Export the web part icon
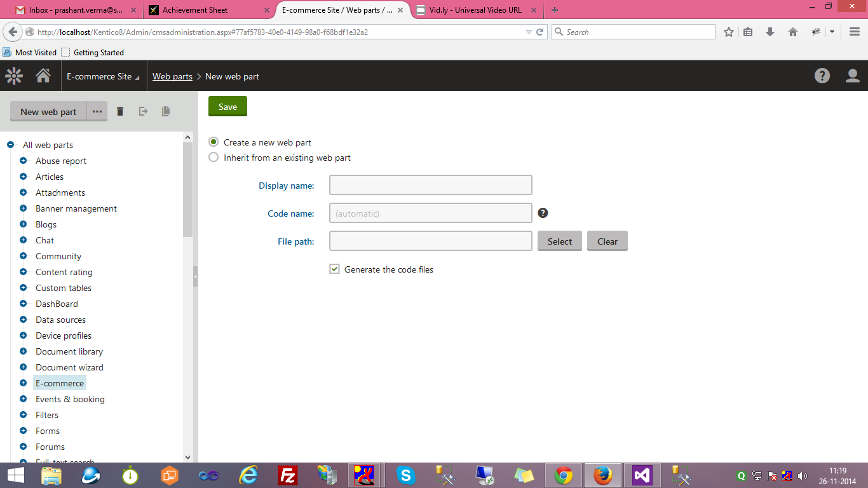The image size is (868, 488). coord(144,111)
